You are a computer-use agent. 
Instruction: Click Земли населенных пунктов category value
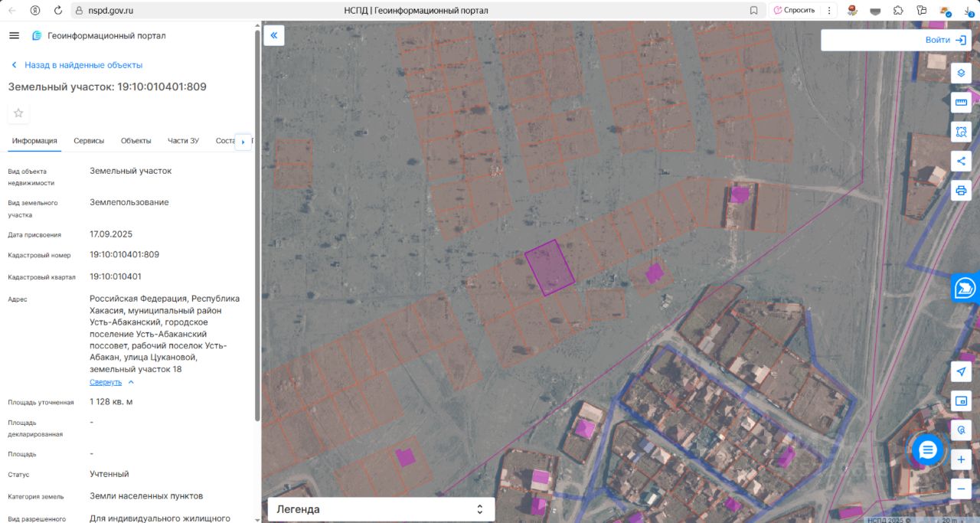(x=146, y=496)
